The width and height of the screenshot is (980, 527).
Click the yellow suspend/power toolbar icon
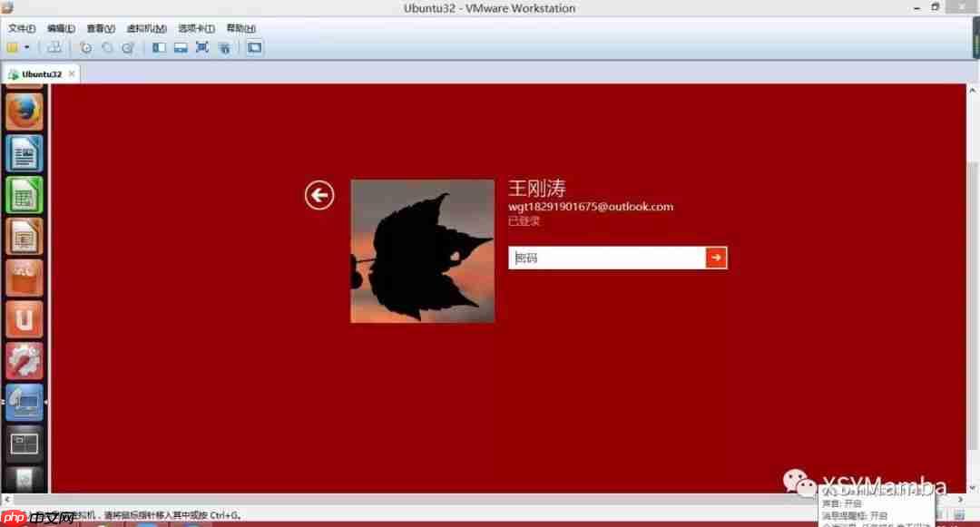pos(13,47)
